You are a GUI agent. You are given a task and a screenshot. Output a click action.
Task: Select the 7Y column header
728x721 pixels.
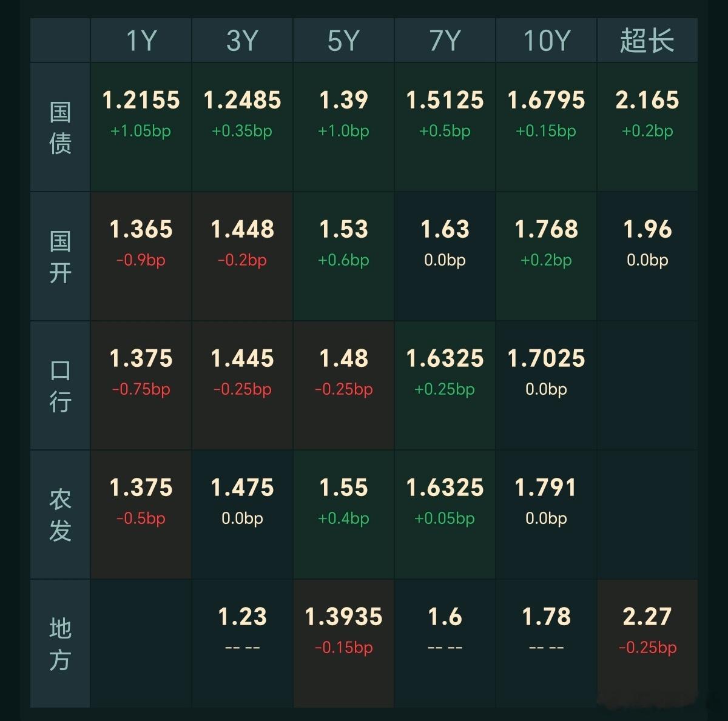point(445,40)
